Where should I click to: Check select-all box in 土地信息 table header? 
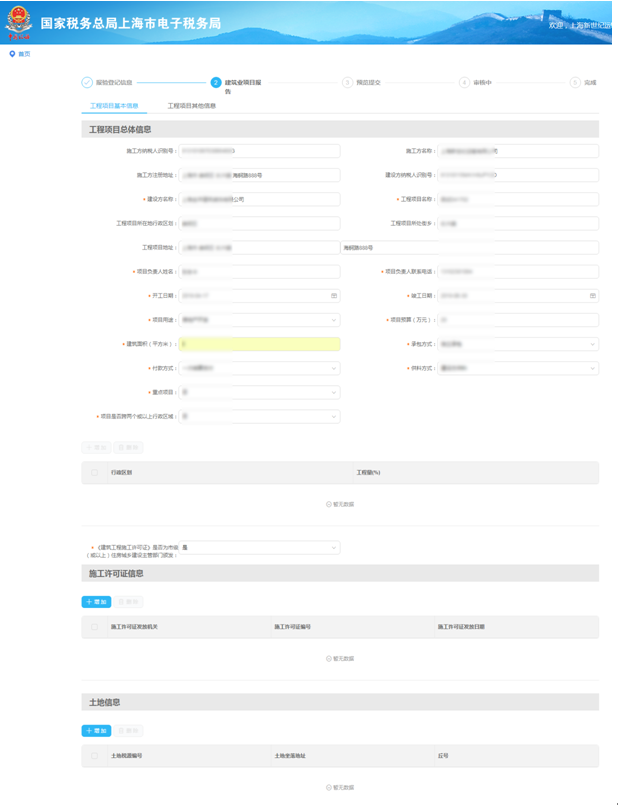point(95,756)
